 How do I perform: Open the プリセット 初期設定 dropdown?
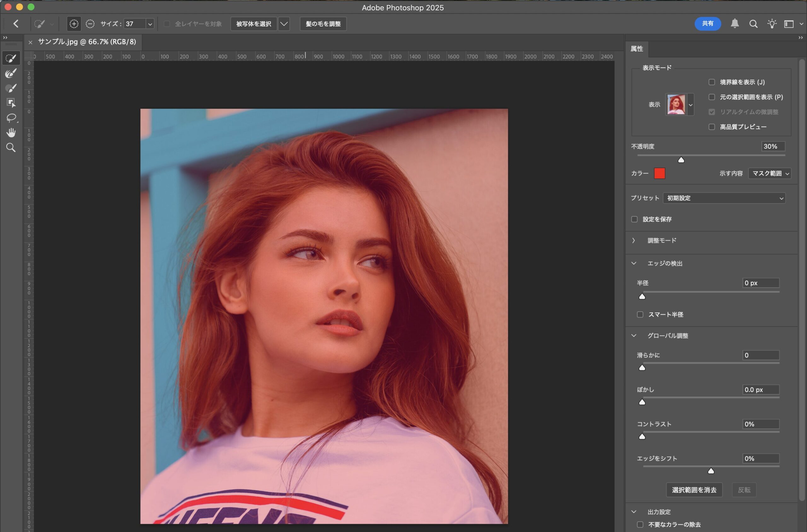[x=724, y=198]
